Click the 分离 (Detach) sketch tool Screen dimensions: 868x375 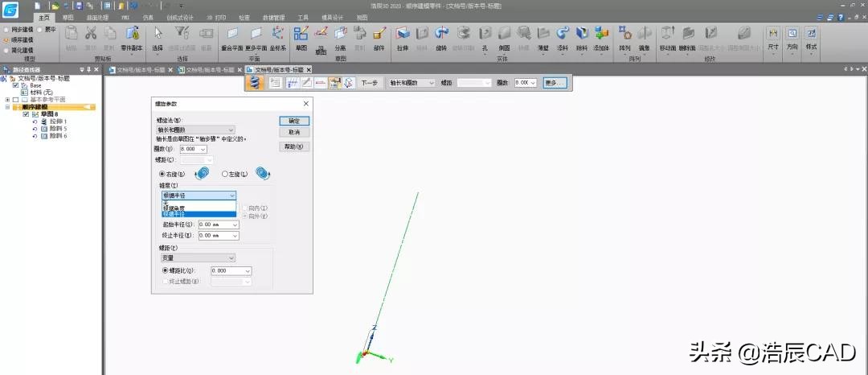click(x=341, y=37)
